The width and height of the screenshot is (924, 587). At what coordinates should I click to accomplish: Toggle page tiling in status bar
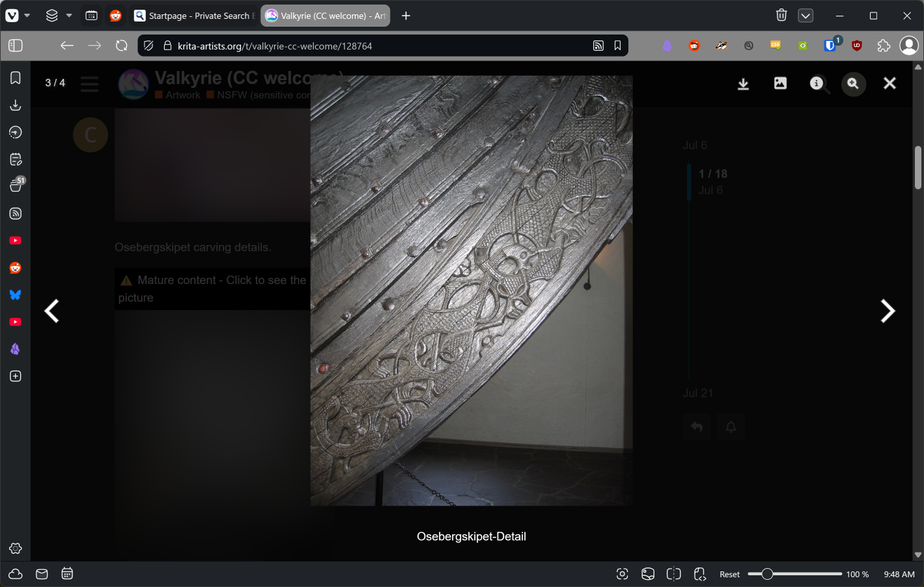coord(673,574)
